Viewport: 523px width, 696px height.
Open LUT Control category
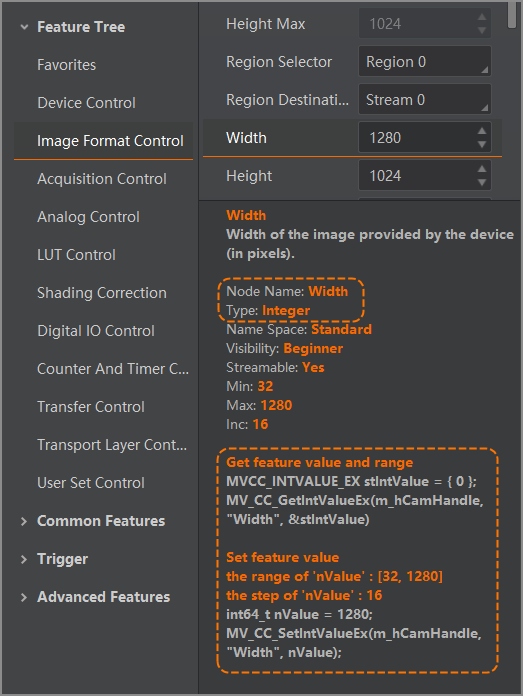coord(76,255)
